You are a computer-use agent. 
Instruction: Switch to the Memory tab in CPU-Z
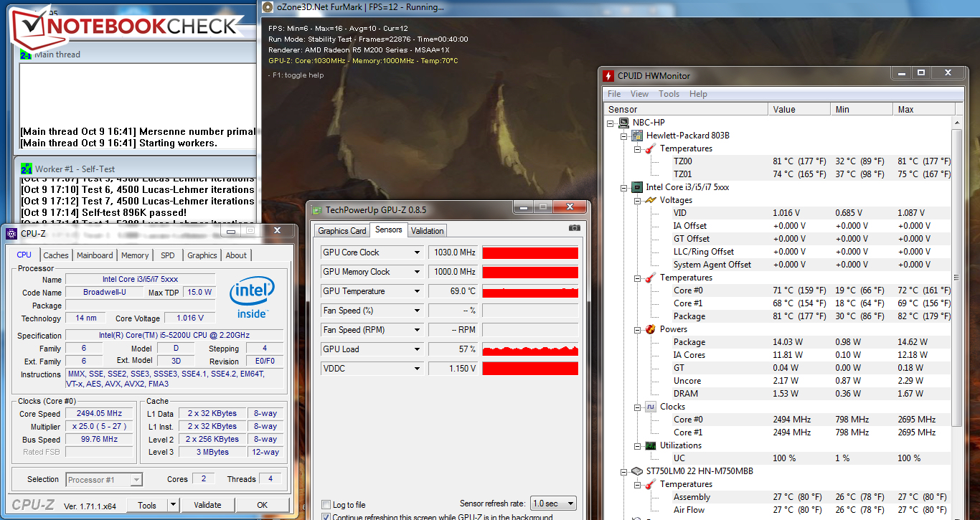135,255
